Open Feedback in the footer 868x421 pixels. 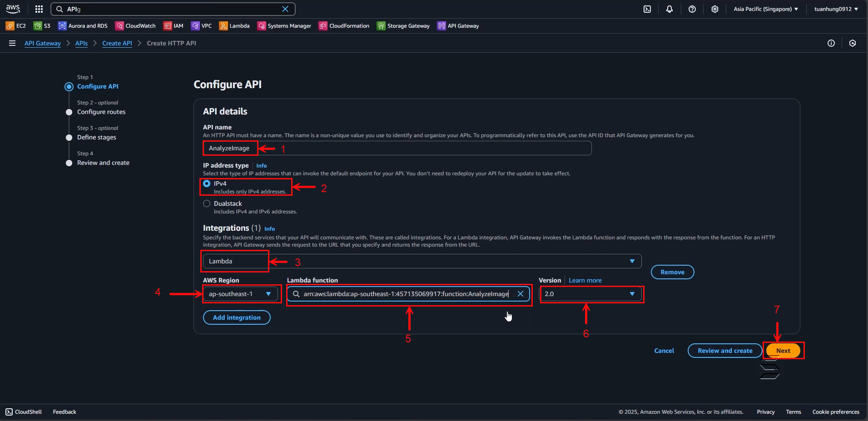64,412
